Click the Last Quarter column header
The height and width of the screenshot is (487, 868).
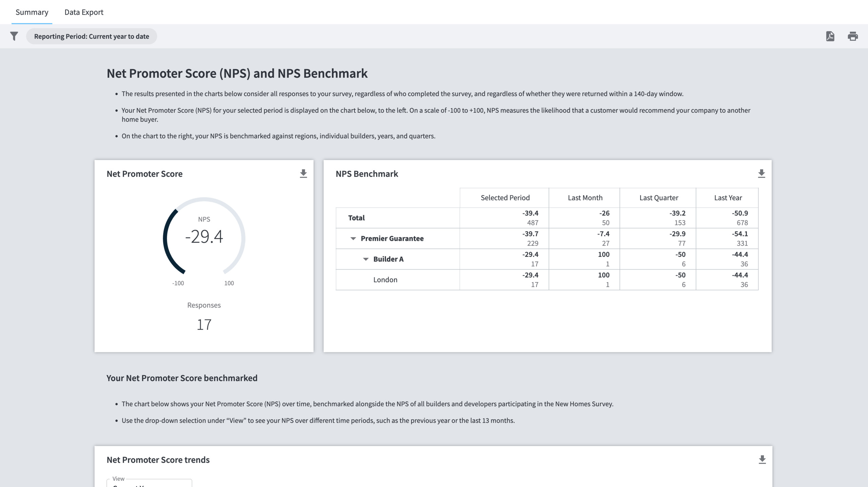[x=658, y=198]
